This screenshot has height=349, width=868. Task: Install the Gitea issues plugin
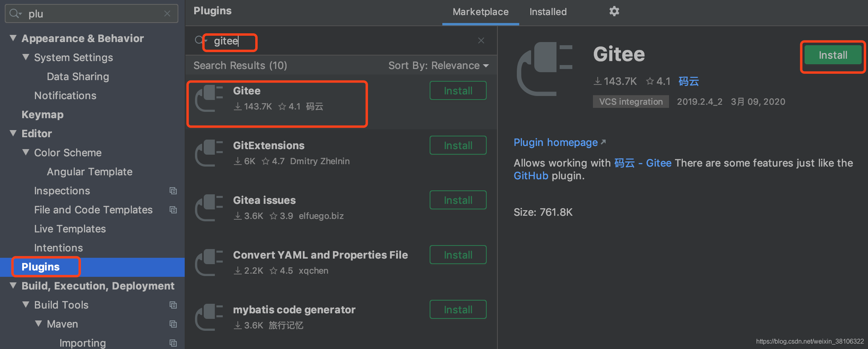458,200
